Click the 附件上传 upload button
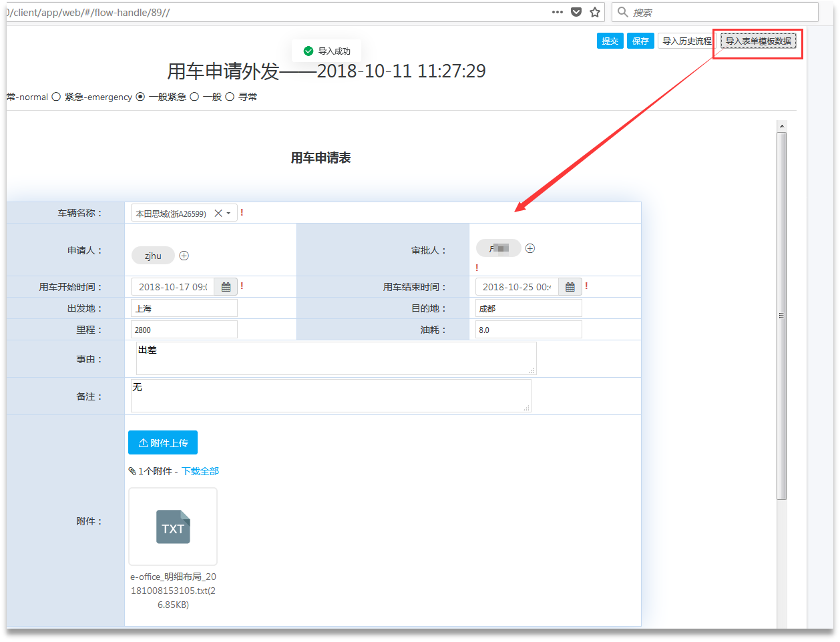 163,442
